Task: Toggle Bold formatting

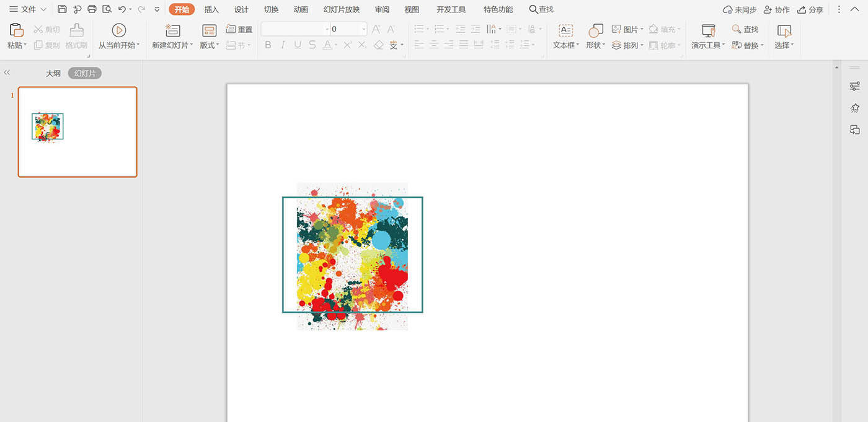Action: click(268, 45)
